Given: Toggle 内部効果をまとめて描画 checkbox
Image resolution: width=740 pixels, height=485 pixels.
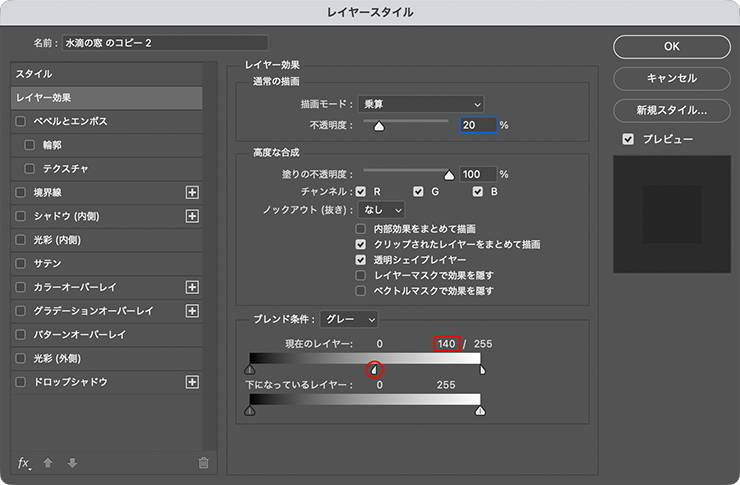Looking at the screenshot, I should (362, 228).
